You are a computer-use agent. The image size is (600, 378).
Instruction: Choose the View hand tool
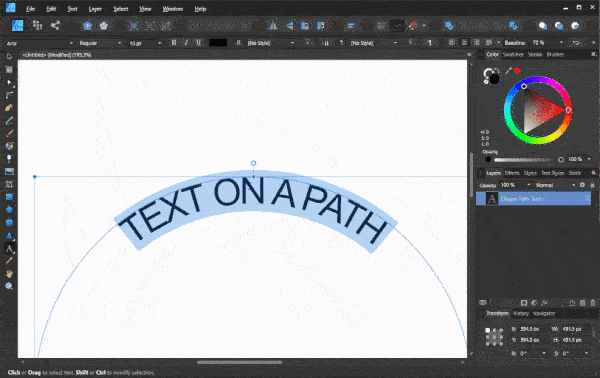click(9, 274)
